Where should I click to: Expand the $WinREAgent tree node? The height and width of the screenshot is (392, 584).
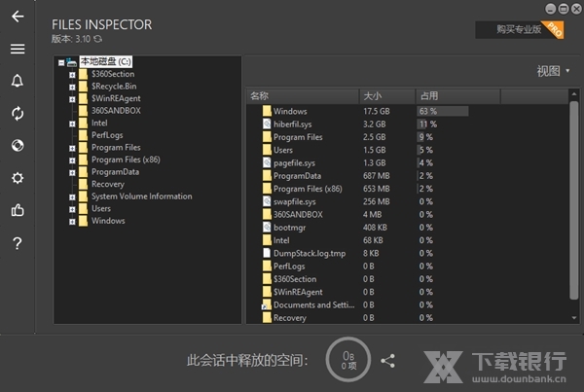(x=72, y=99)
